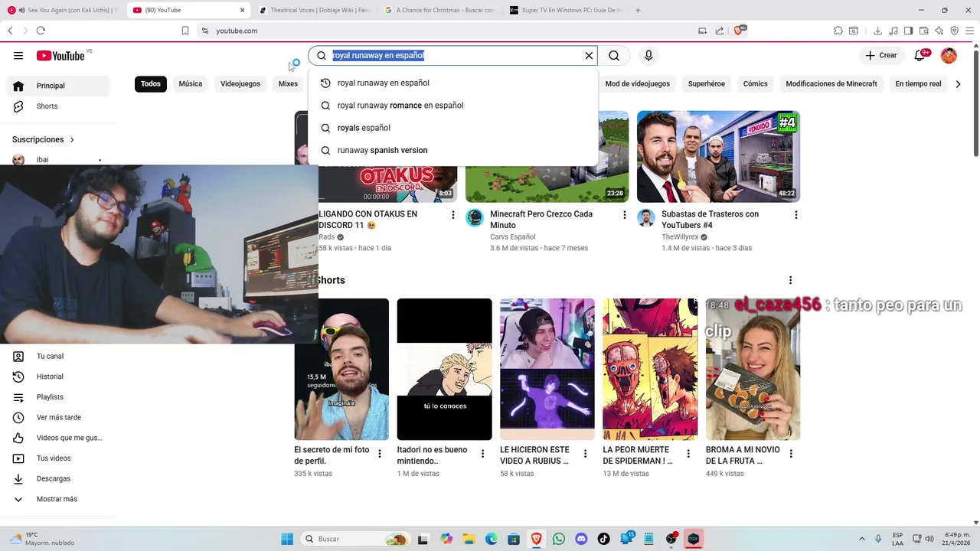Select the Mixes filter chip
The image size is (980, 551).
288,84
